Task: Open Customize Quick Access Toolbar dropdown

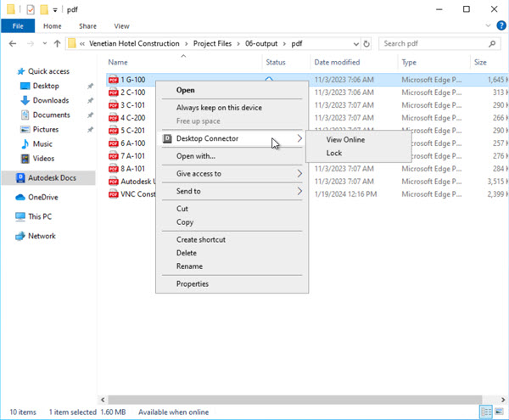Action: pyautogui.click(x=55, y=10)
